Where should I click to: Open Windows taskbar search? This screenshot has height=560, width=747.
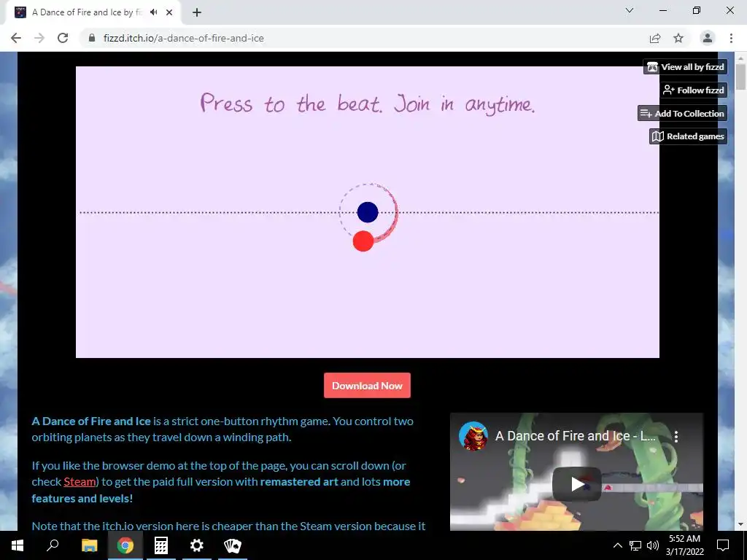coord(53,545)
